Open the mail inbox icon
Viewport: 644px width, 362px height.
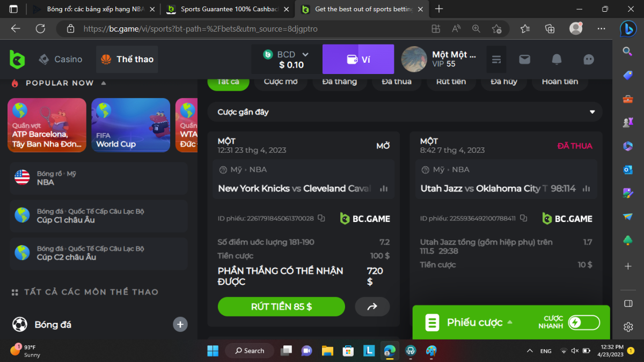pos(524,59)
